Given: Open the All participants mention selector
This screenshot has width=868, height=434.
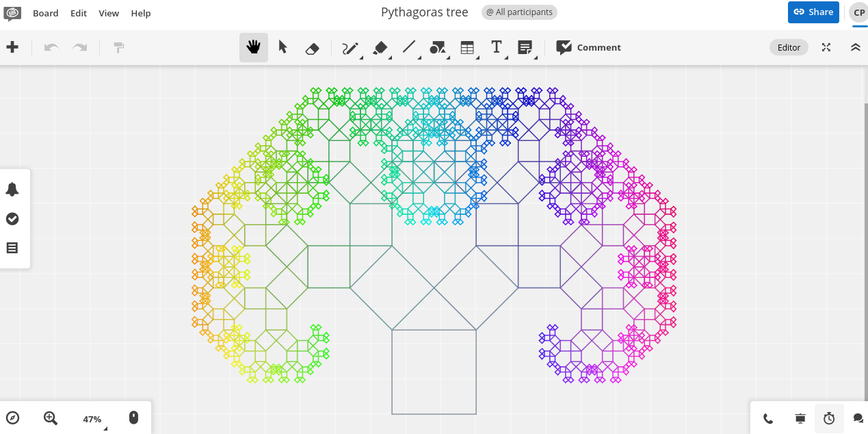Looking at the screenshot, I should tap(519, 12).
